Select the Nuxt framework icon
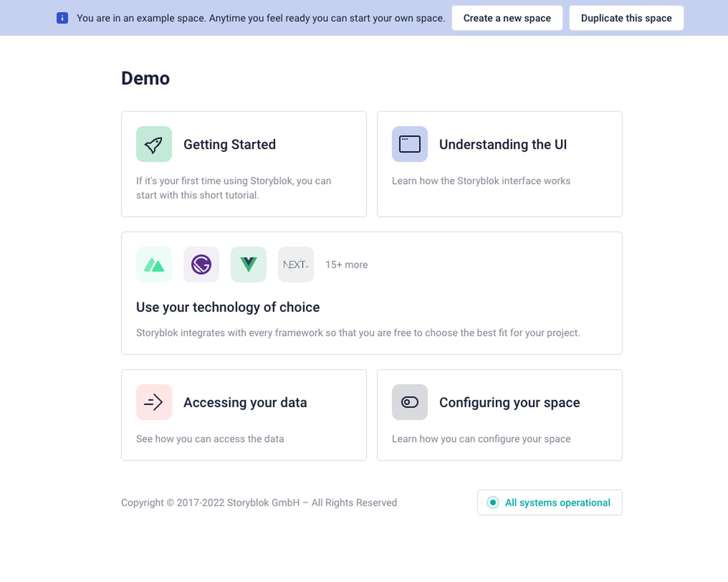728x582 pixels. [x=154, y=265]
